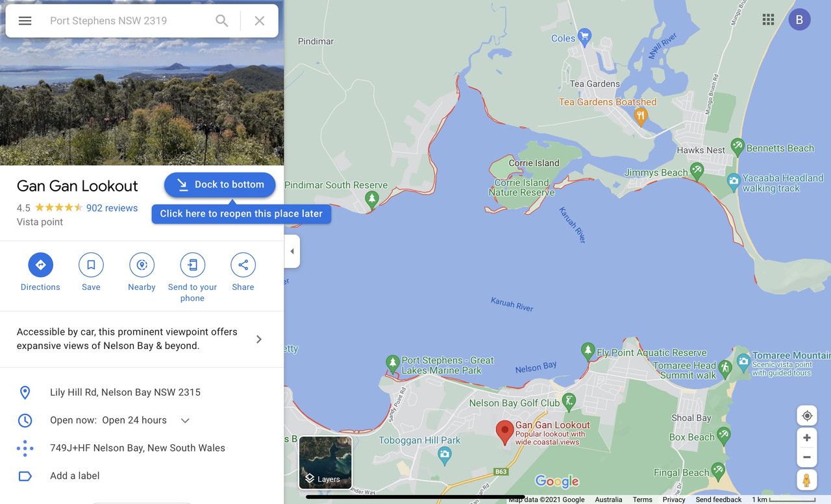
Task: Open the Toboggan Hill Park camera marker
Action: [x=445, y=455]
